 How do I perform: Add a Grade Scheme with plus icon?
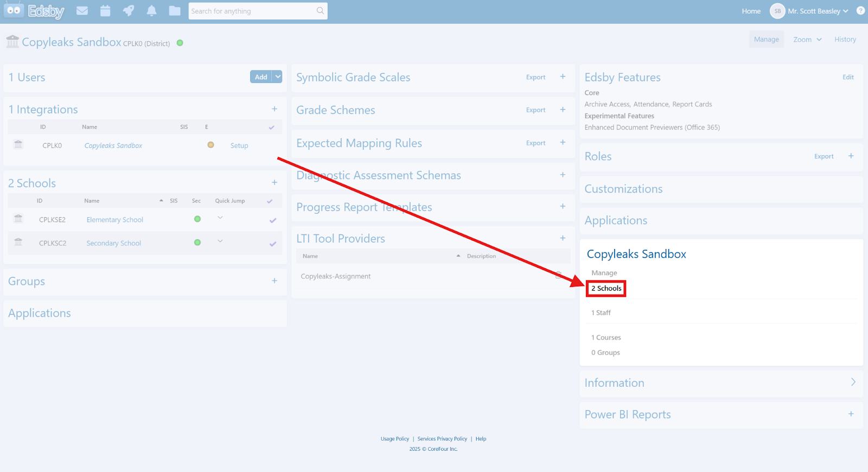point(563,110)
